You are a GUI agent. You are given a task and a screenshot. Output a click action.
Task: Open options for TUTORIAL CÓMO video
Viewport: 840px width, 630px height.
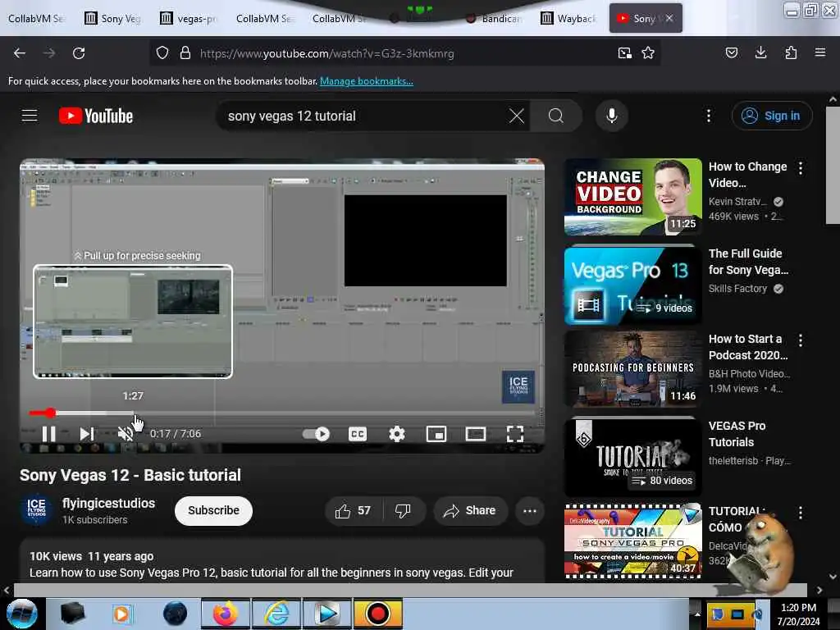click(x=801, y=513)
